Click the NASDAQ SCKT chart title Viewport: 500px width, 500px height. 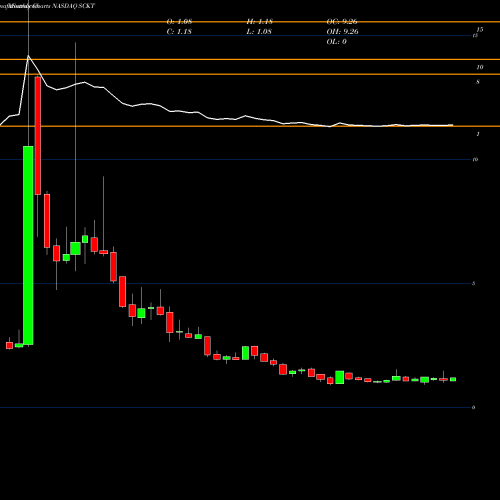(x=74, y=6)
